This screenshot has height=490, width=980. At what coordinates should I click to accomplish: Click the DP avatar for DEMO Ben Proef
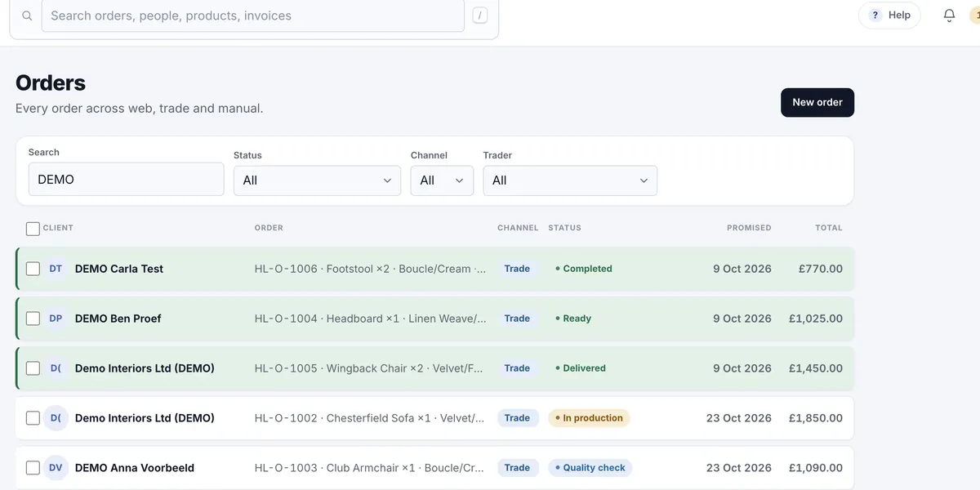[56, 318]
